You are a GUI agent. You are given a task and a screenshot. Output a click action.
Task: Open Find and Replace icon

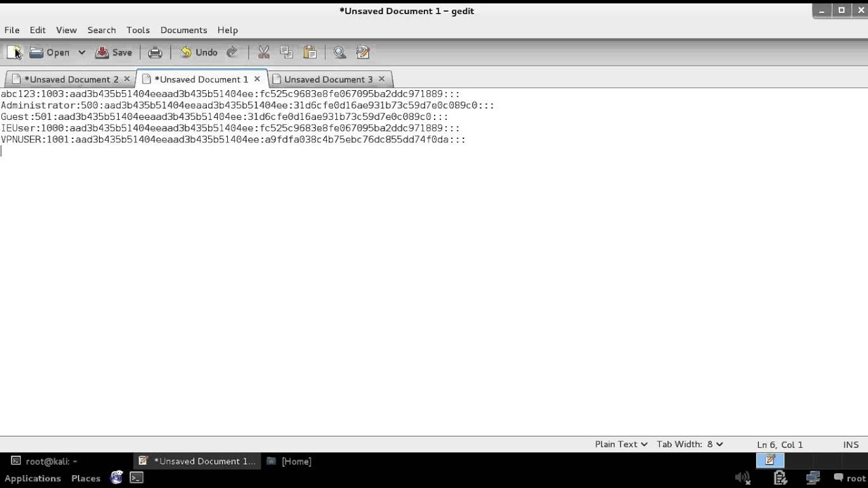point(363,52)
